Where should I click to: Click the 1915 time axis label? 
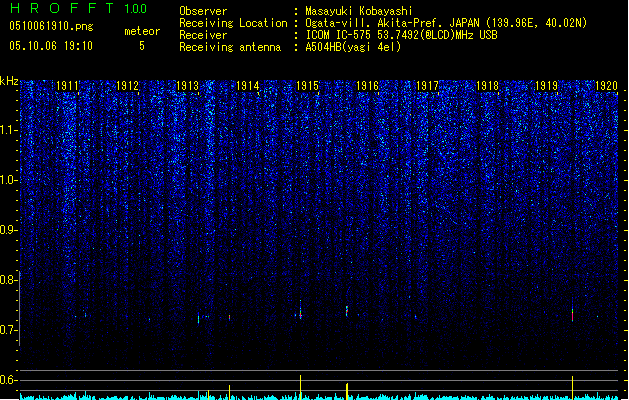click(x=307, y=86)
